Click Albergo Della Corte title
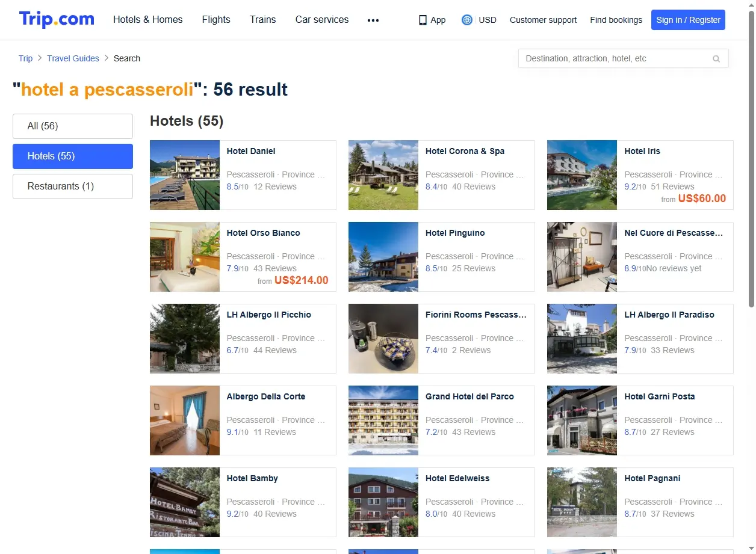The width and height of the screenshot is (756, 554). click(x=266, y=396)
